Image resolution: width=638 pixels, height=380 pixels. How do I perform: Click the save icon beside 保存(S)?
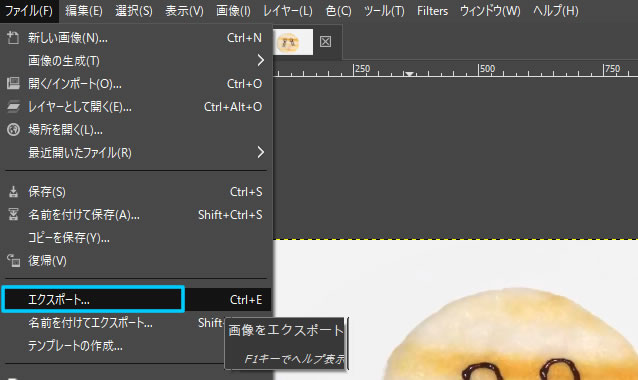13,192
